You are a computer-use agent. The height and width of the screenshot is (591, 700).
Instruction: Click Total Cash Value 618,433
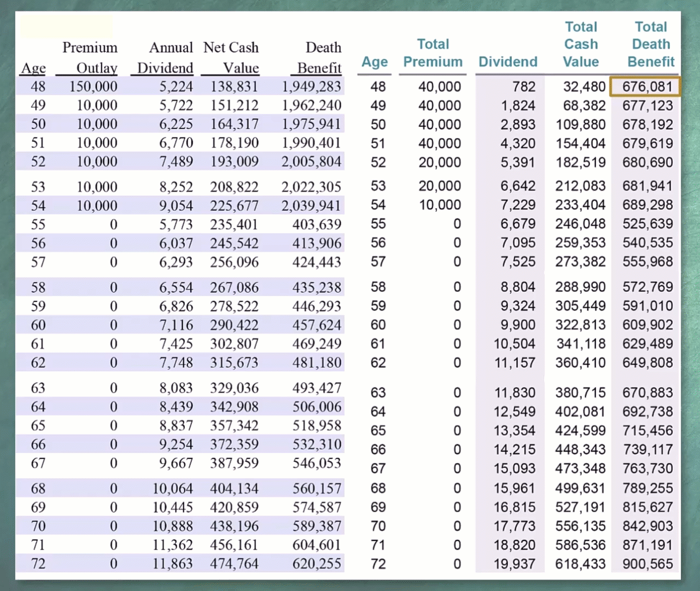580,564
